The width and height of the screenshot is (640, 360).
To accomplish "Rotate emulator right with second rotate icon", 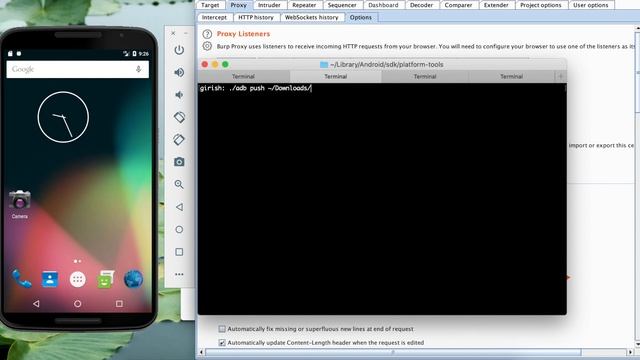I will point(179,140).
